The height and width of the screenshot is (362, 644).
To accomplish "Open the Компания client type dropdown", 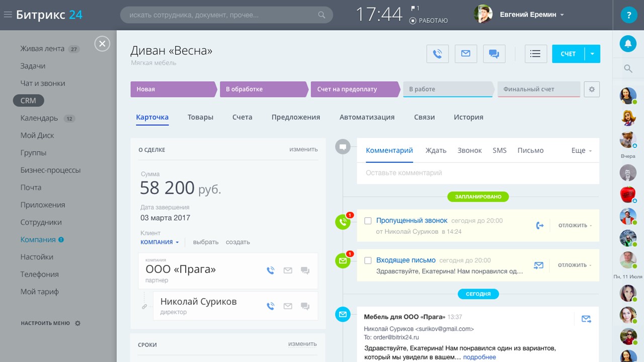I will click(160, 242).
